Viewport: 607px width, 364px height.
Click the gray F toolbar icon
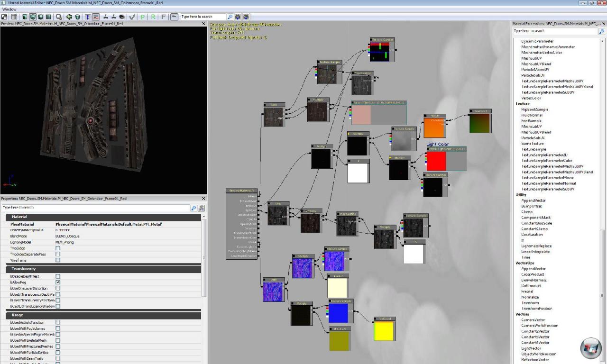click(164, 17)
